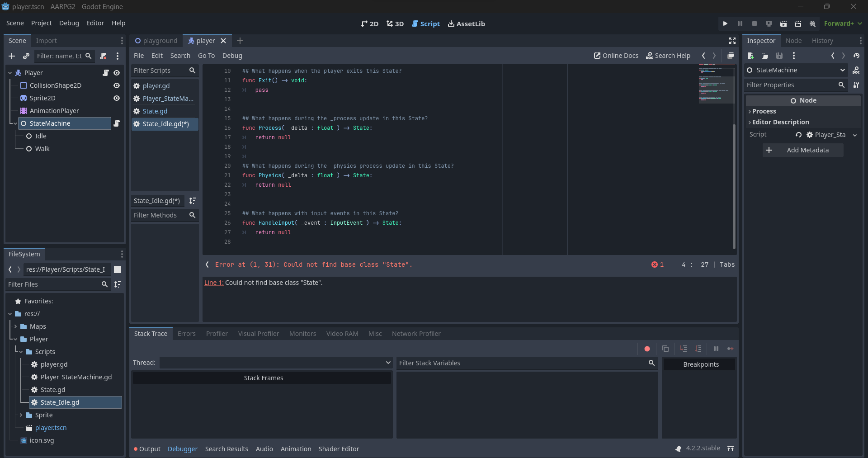Copy the debugger output
The width and height of the screenshot is (868, 458).
(665, 349)
